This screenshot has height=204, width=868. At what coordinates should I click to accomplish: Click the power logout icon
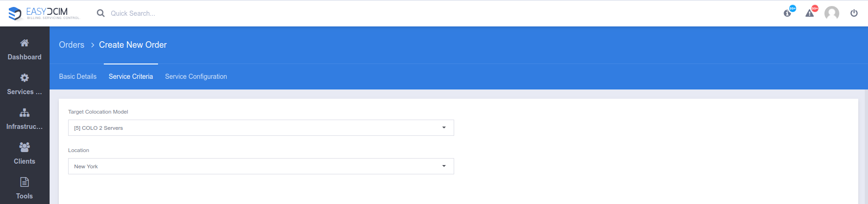pyautogui.click(x=854, y=13)
